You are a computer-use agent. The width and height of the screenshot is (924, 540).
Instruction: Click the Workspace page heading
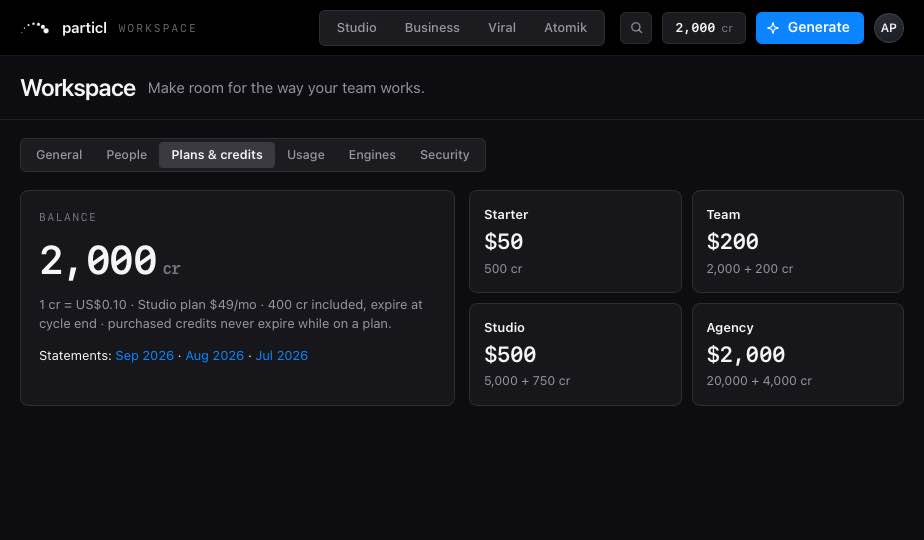click(78, 88)
